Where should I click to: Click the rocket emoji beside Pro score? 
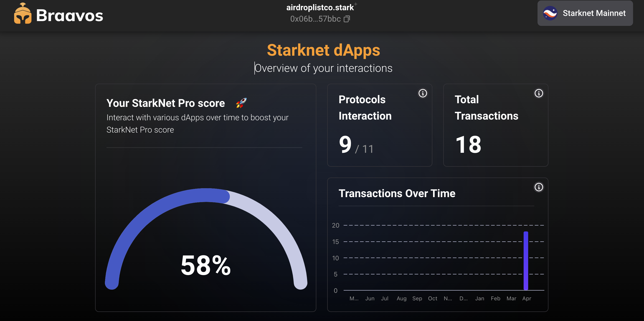(241, 103)
